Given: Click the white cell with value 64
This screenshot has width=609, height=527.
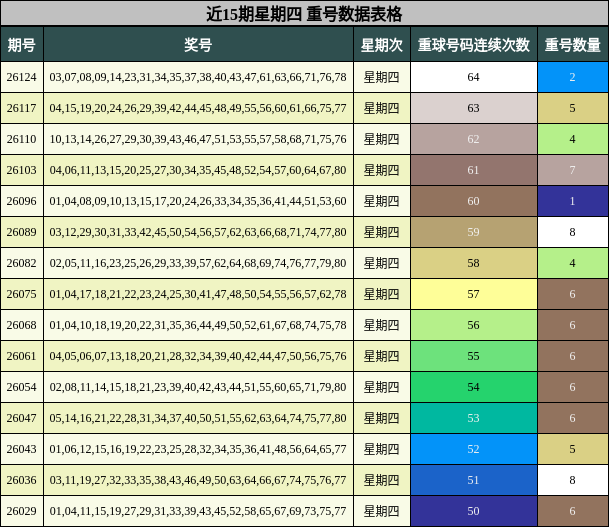Looking at the screenshot, I should coord(474,77).
